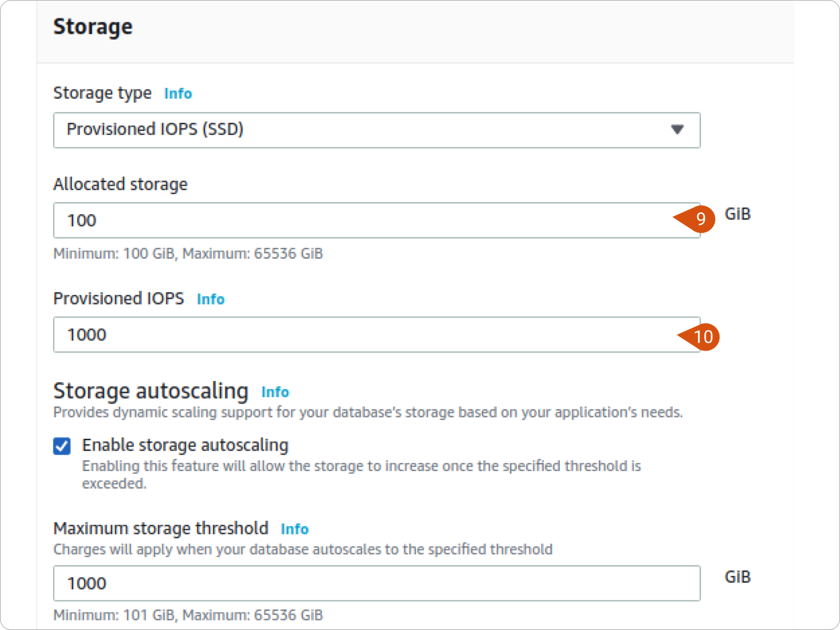Disable the Enable storage autoscaling checkbox
The width and height of the screenshot is (840, 630).
(61, 446)
